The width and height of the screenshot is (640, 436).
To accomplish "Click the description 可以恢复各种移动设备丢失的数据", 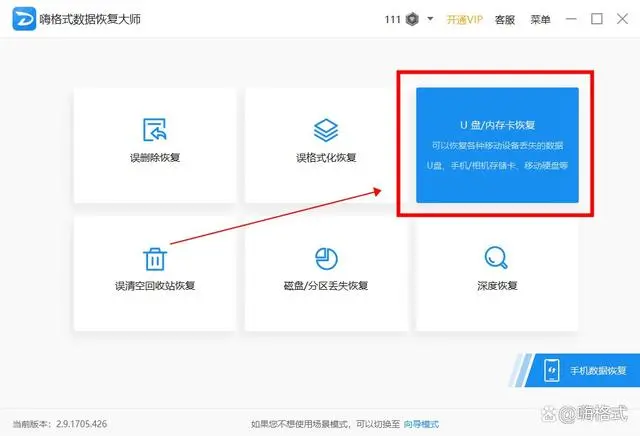I will click(x=497, y=145).
